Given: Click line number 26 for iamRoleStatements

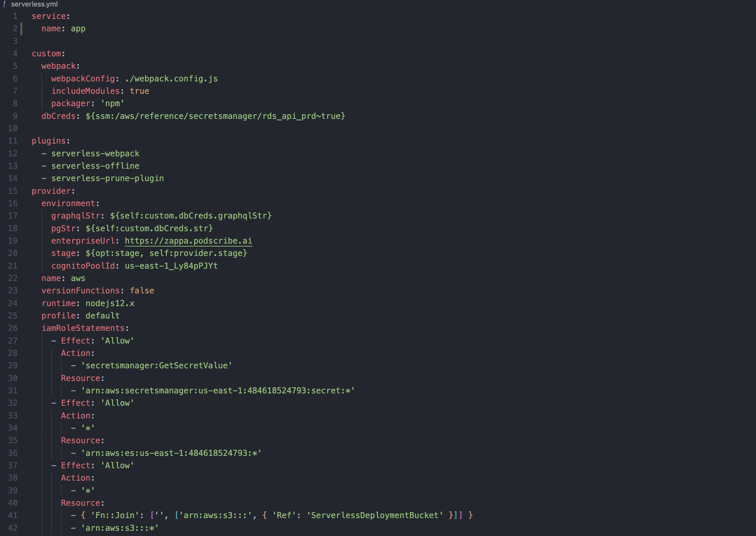Looking at the screenshot, I should [13, 328].
